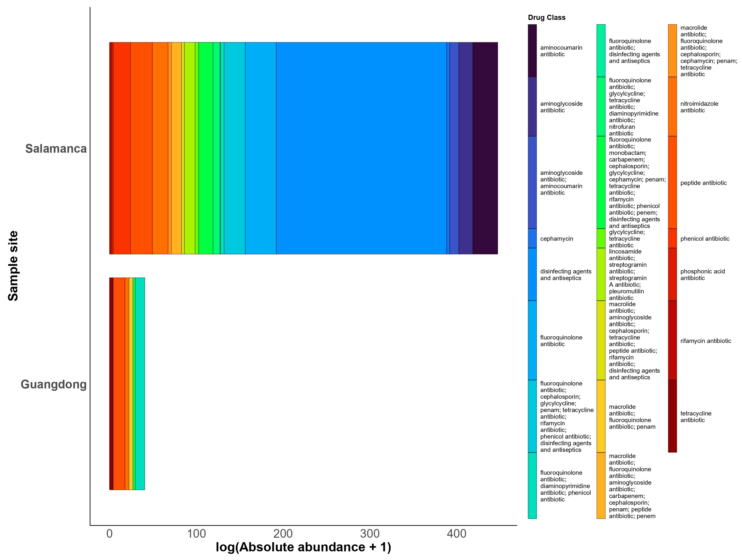Click the large blue disinfecting agents bar segment
The image size is (742, 560).
click(x=361, y=148)
